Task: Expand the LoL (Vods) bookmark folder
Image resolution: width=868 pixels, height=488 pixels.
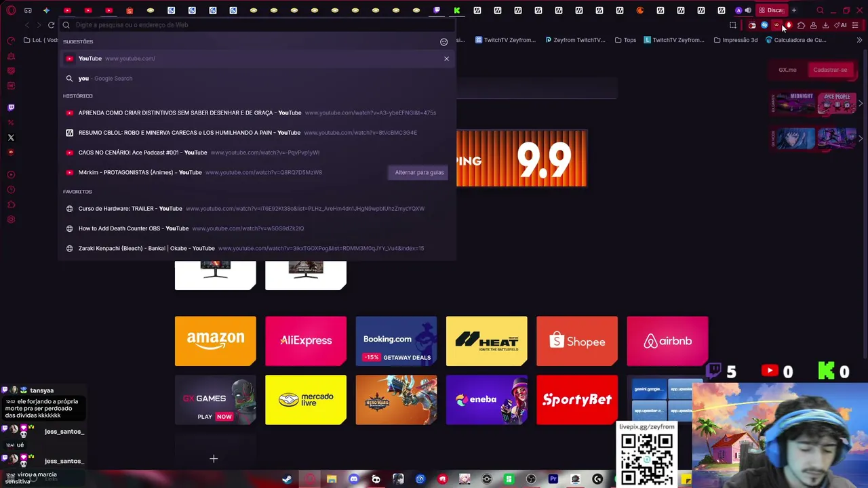Action: tap(41, 40)
